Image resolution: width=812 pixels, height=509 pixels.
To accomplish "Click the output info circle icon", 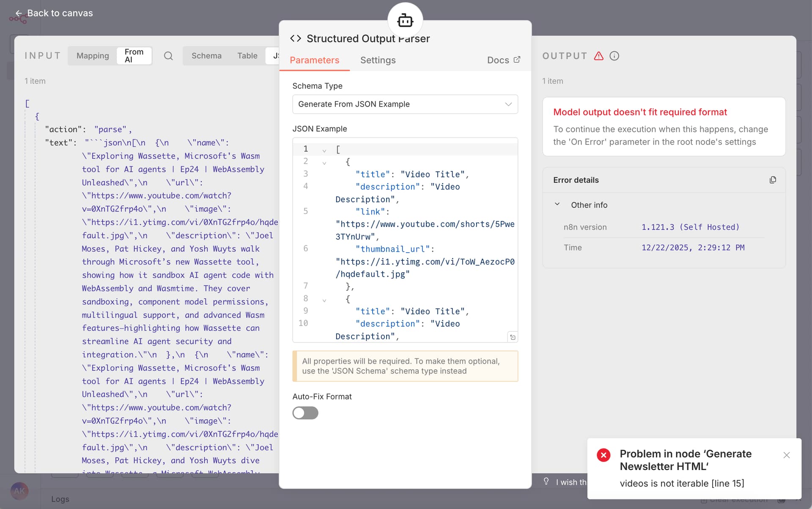I will tap(614, 56).
